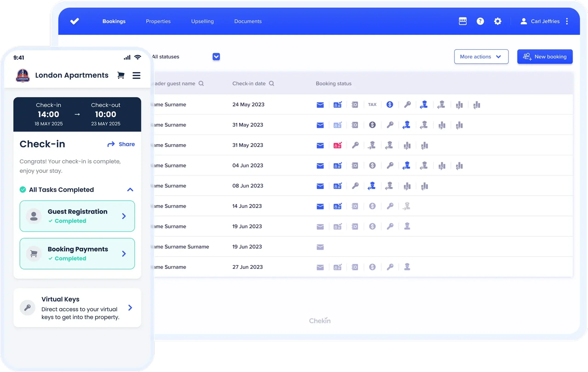Open the All statuses dropdown
Image resolution: width=588 pixels, height=372 pixels.
(x=216, y=57)
